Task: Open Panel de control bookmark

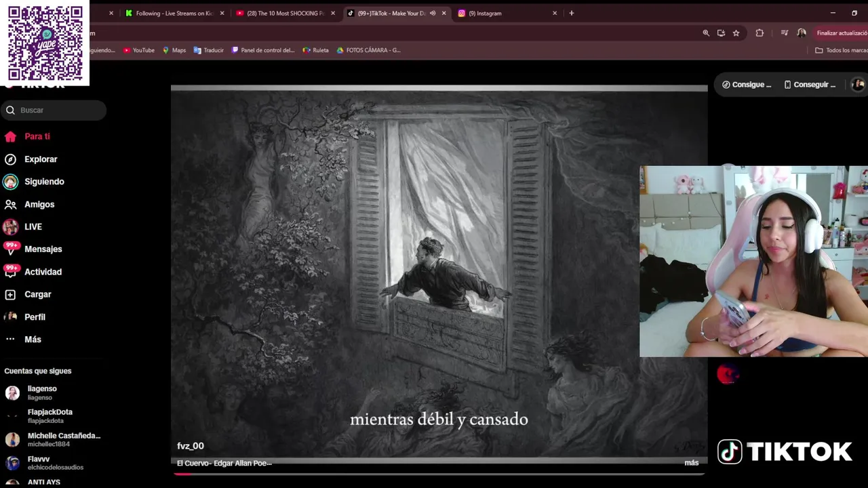Action: (x=263, y=50)
